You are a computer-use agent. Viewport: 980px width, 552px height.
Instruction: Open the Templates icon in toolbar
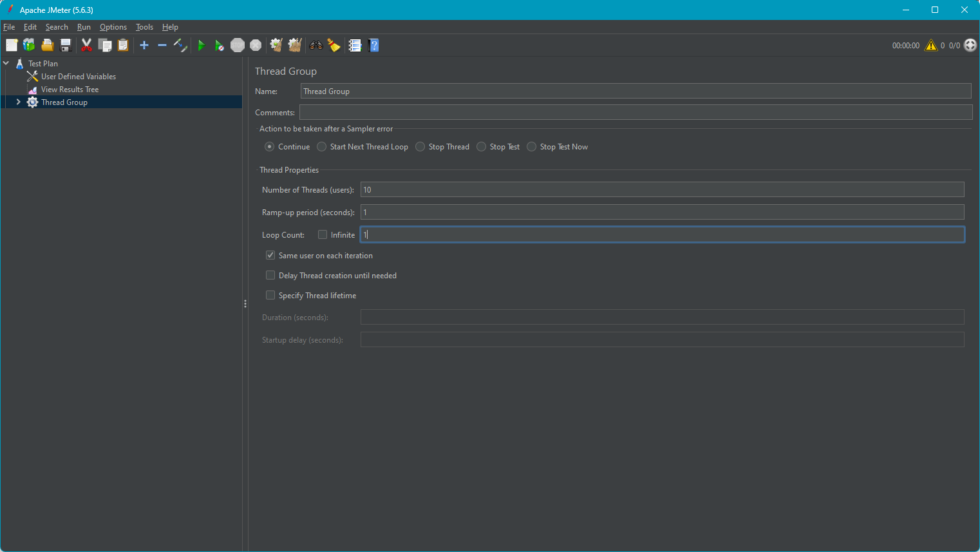coord(29,45)
